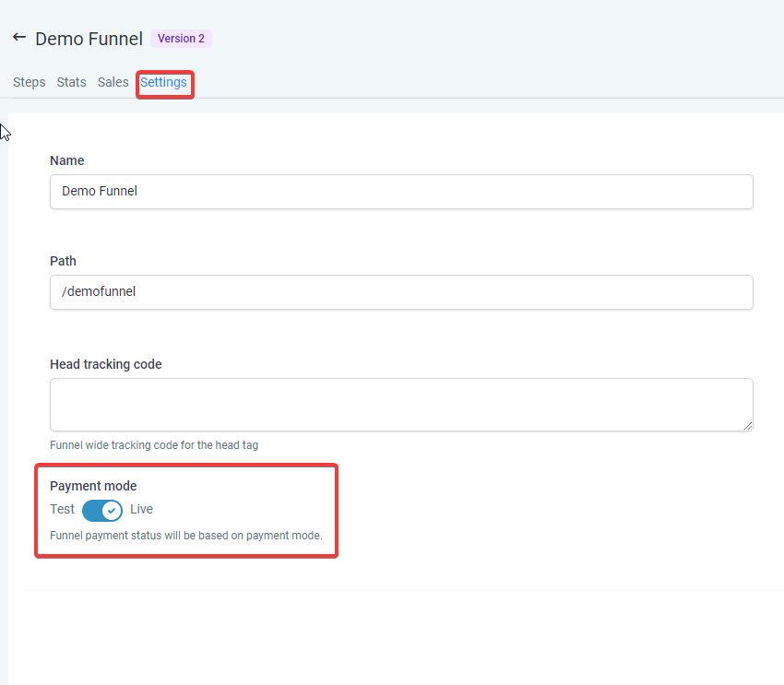Image resolution: width=784 pixels, height=685 pixels.
Task: Open the Steps tab
Action: [29, 82]
